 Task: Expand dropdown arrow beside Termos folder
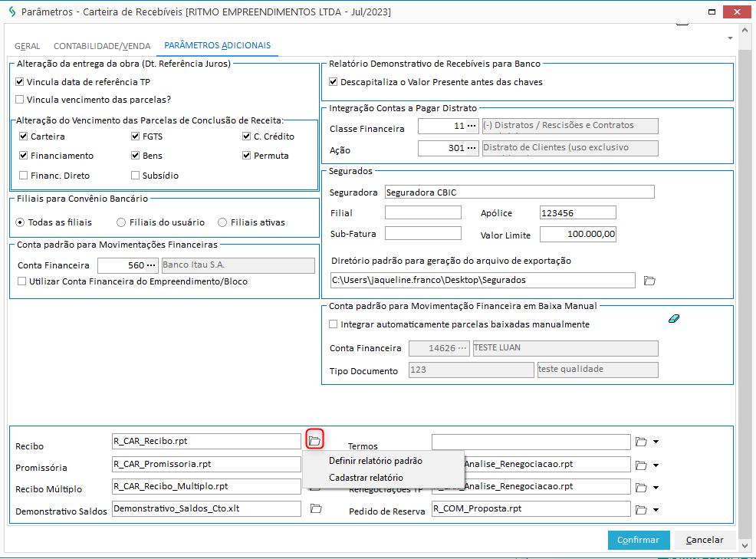coord(656,442)
